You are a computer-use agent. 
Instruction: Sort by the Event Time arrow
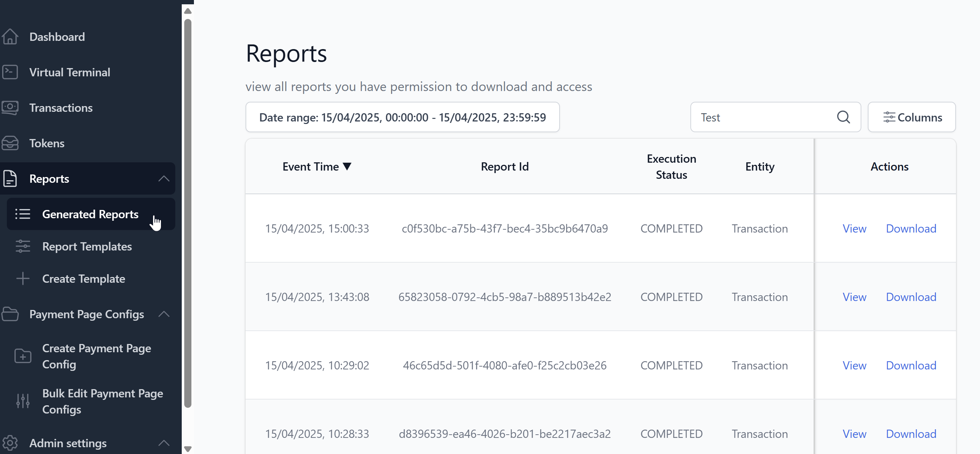pyautogui.click(x=347, y=167)
